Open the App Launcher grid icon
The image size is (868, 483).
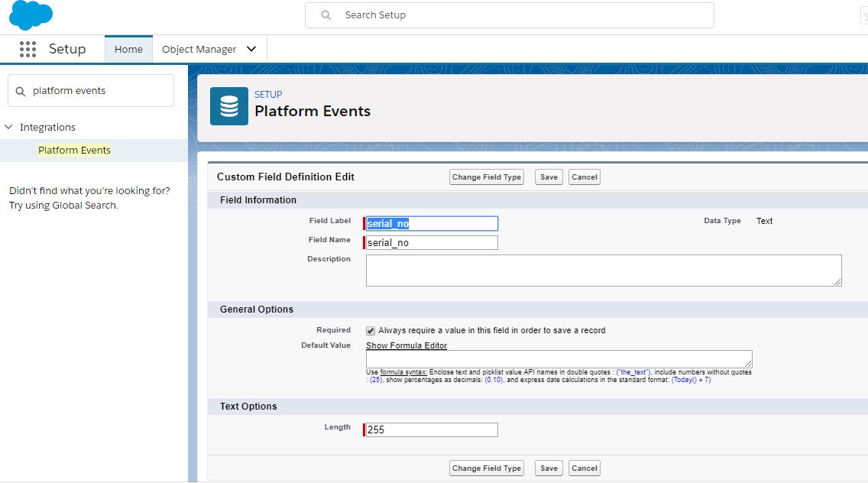[x=28, y=49]
